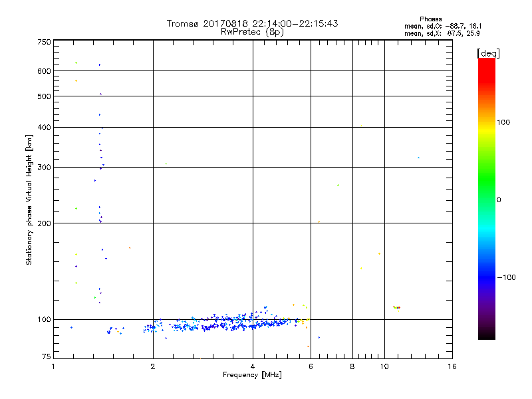
Task: Click the x-axis '2' tick label
Action: coord(153,366)
